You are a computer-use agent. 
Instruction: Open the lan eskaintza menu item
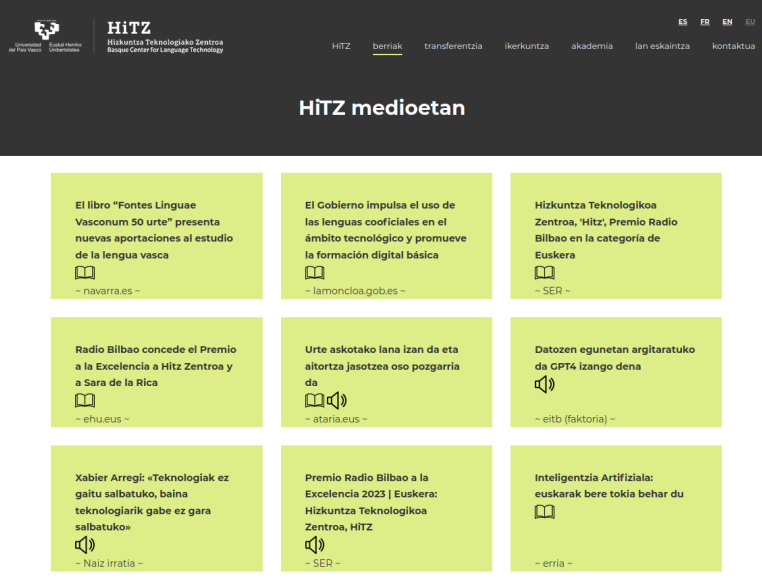[662, 46]
